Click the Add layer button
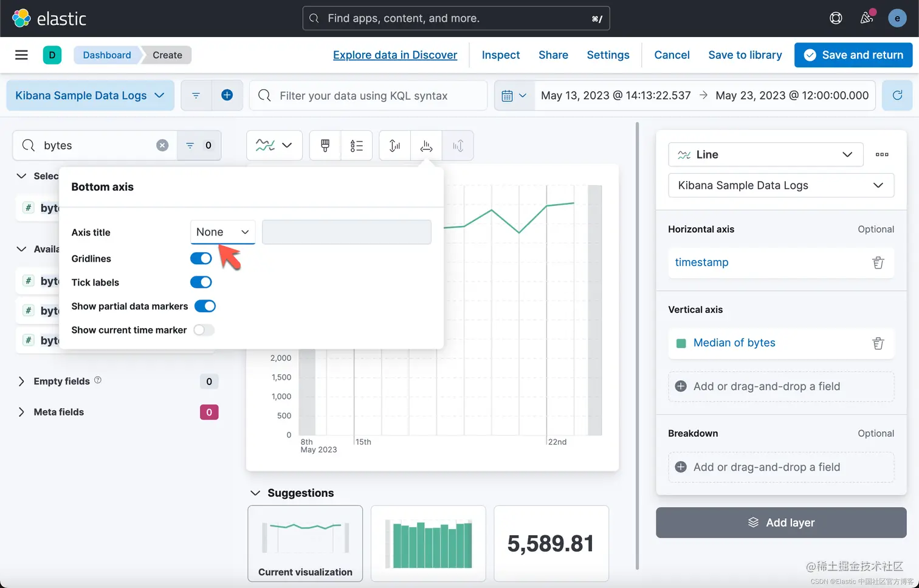Viewport: 919px width, 588px height. coord(781,522)
